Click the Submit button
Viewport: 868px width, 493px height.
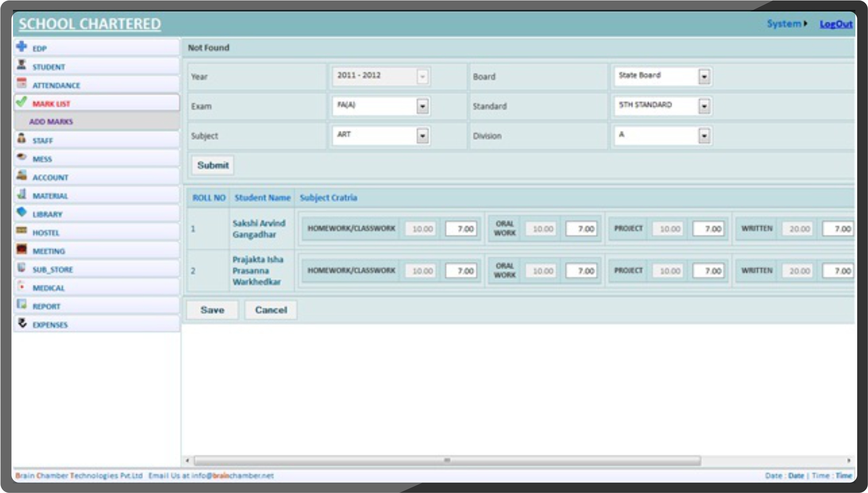point(213,165)
